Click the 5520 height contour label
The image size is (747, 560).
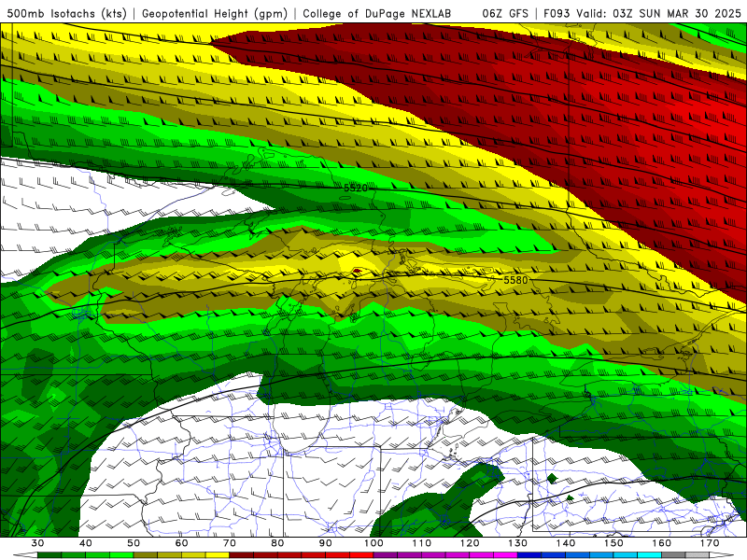tap(356, 189)
